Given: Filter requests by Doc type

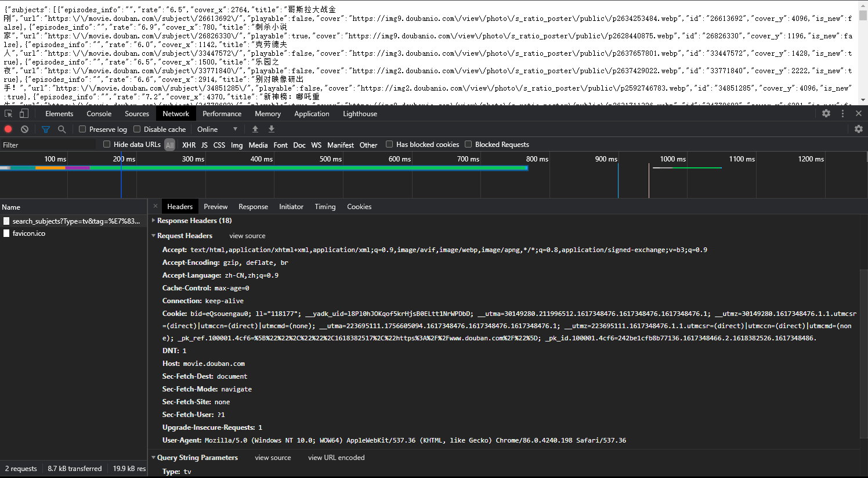Looking at the screenshot, I should pyautogui.click(x=299, y=145).
